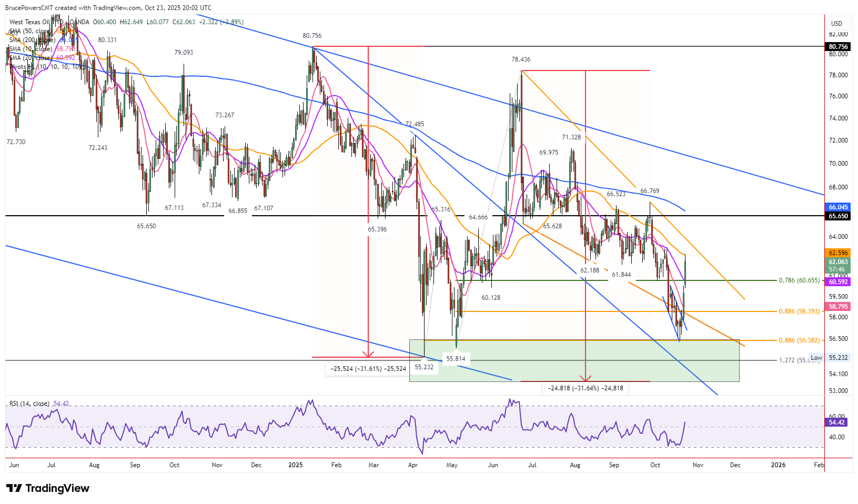Click the 71.328 pivot label
858x504 pixels.
(571, 137)
